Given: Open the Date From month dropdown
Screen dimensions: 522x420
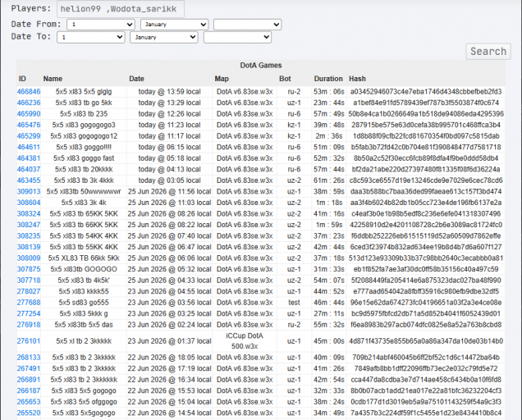Looking at the screenshot, I should [175, 25].
